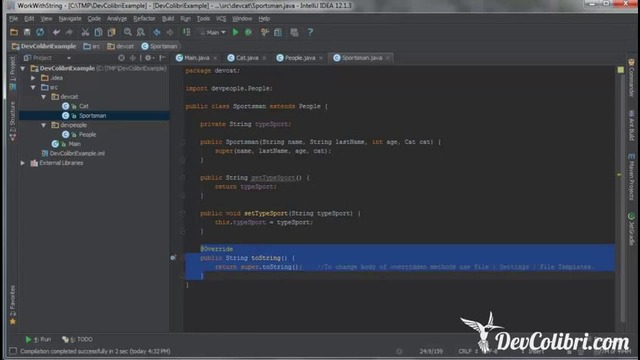The height and width of the screenshot is (360, 640).
Task: Select DevColibriExample.iml in project tree
Action: click(77, 153)
